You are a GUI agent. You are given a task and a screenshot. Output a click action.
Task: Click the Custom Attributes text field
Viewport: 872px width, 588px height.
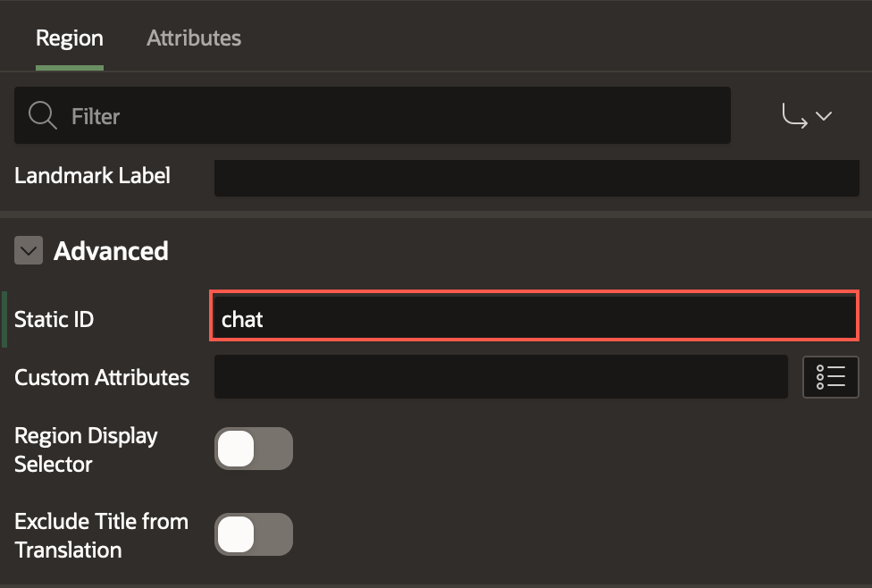[500, 377]
